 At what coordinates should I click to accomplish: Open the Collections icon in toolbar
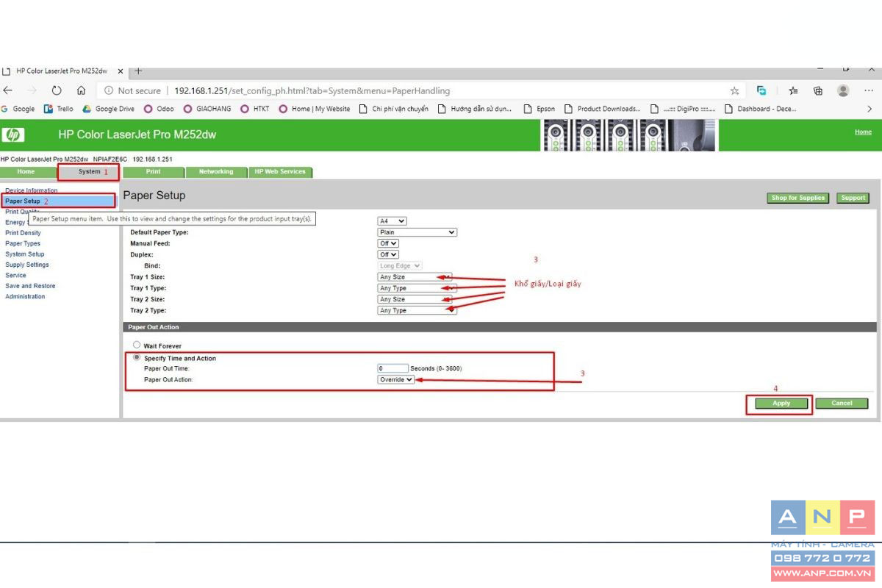point(818,90)
